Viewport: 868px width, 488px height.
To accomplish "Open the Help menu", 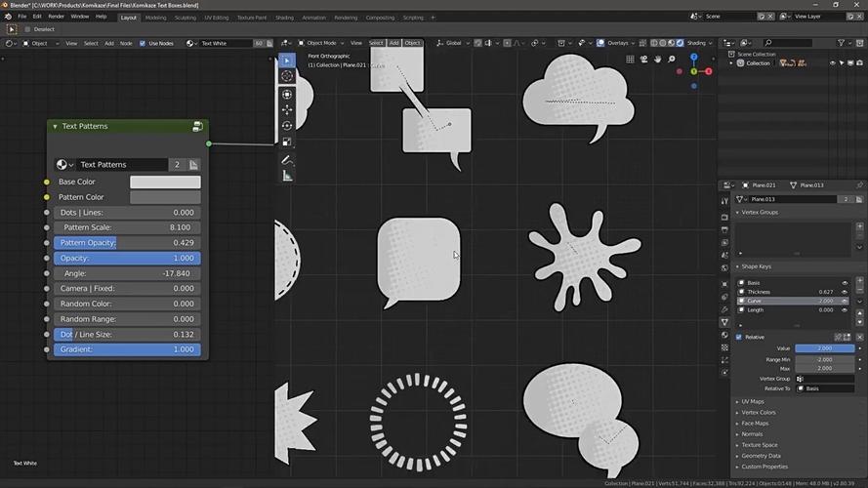I will pyautogui.click(x=101, y=17).
